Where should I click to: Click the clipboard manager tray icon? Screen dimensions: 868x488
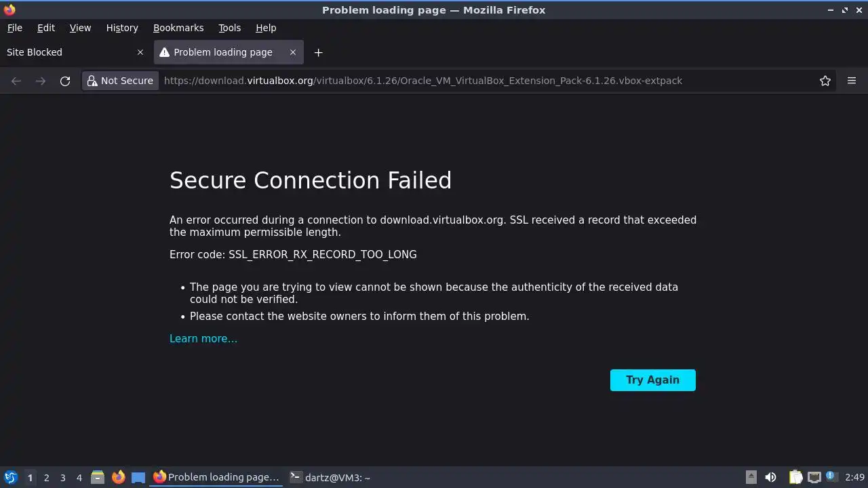point(795,477)
